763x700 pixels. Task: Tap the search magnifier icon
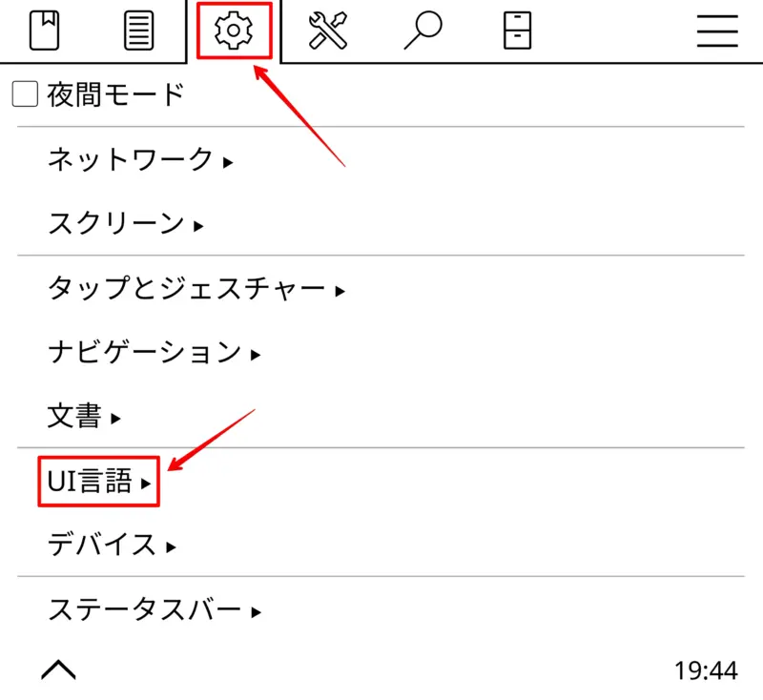coord(424,31)
